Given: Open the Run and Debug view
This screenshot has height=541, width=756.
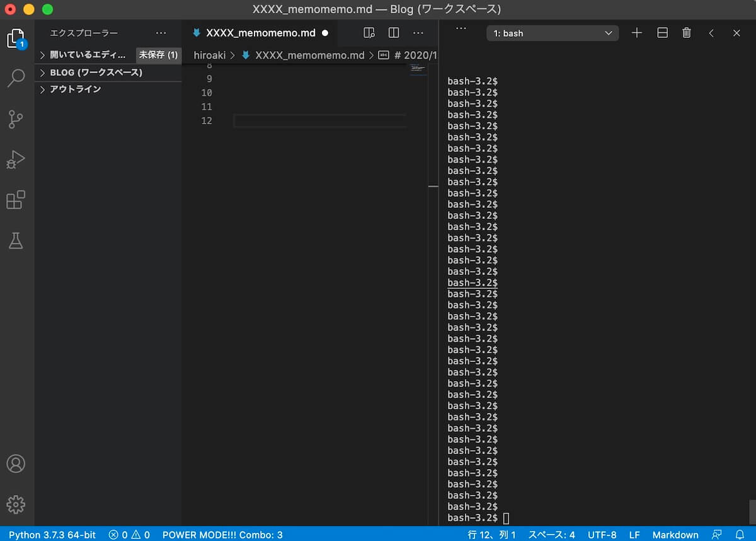Looking at the screenshot, I should tap(16, 160).
